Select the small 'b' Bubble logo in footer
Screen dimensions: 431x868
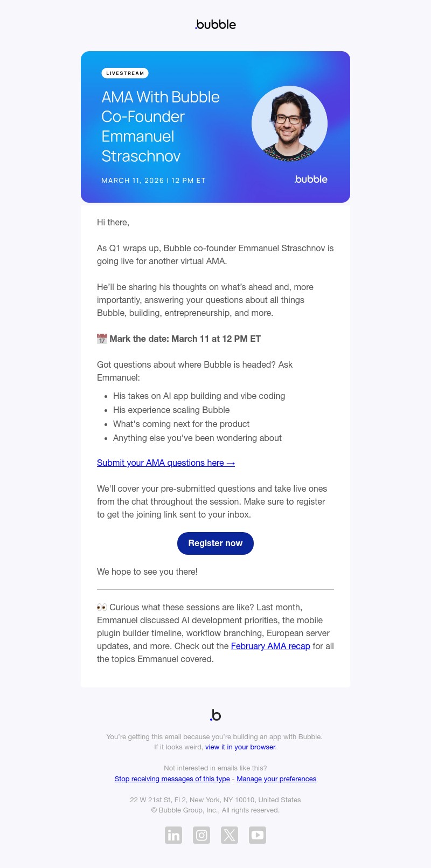click(x=215, y=715)
